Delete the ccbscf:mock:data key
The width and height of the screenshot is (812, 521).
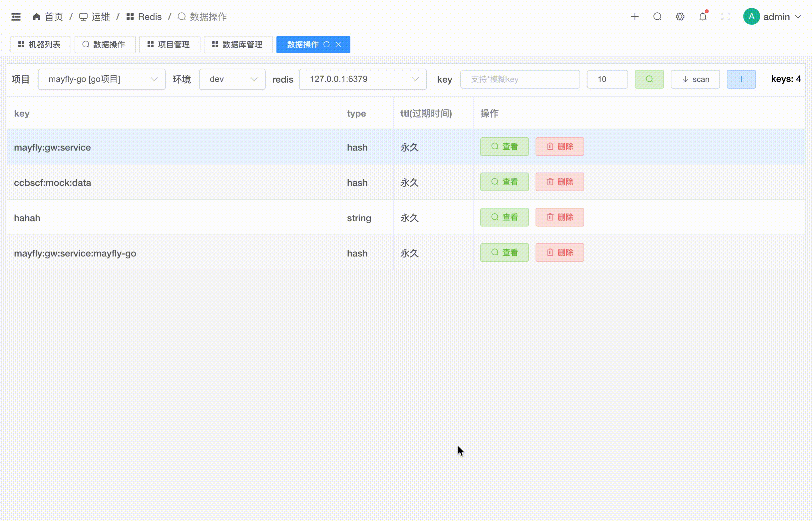point(559,182)
